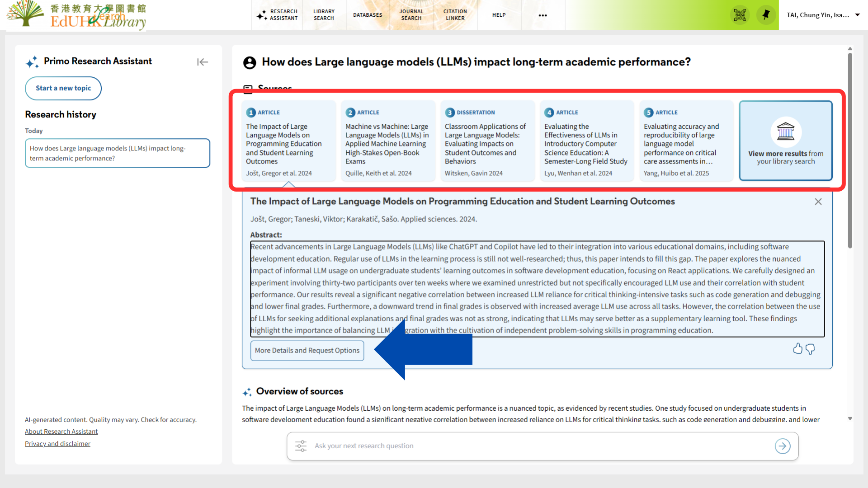Image resolution: width=868 pixels, height=488 pixels.
Task: Submit question with arrow send icon
Action: [x=783, y=446]
